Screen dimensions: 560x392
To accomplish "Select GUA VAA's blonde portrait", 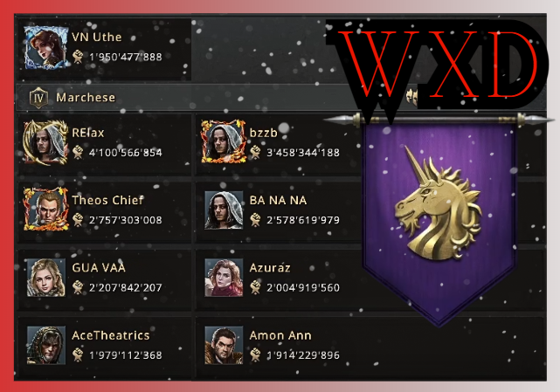I will [46, 278].
